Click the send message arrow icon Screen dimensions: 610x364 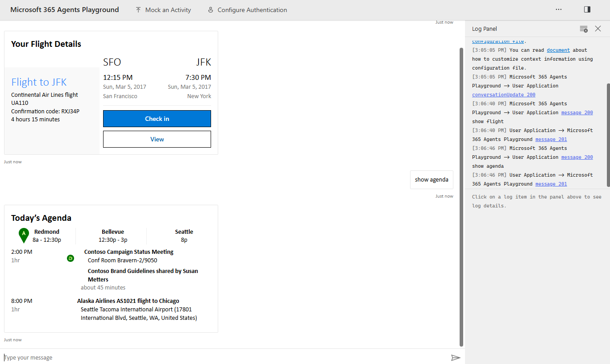(456, 357)
